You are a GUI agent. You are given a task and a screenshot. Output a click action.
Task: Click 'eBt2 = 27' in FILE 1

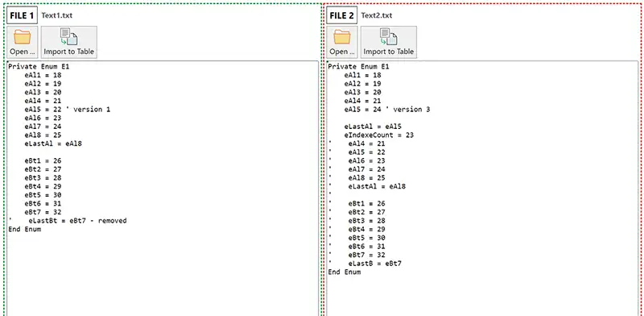(43, 169)
